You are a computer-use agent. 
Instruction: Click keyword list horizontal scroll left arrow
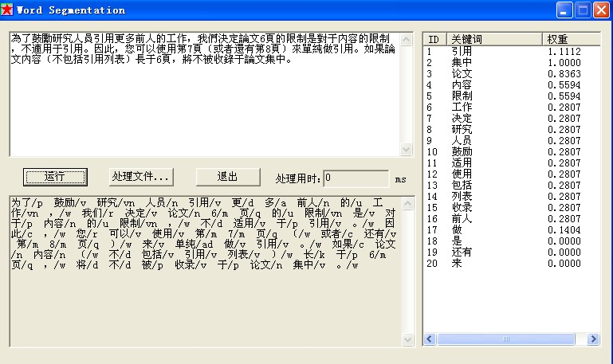tap(430, 339)
